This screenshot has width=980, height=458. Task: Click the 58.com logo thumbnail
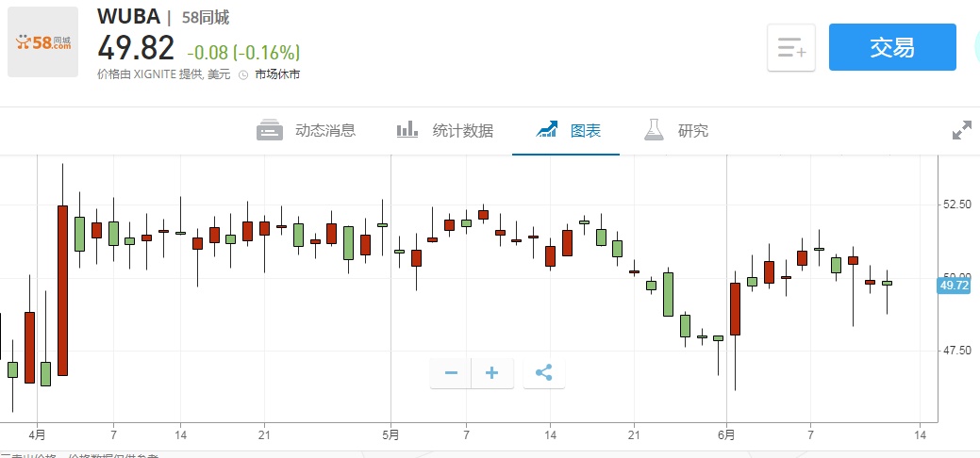[43, 42]
